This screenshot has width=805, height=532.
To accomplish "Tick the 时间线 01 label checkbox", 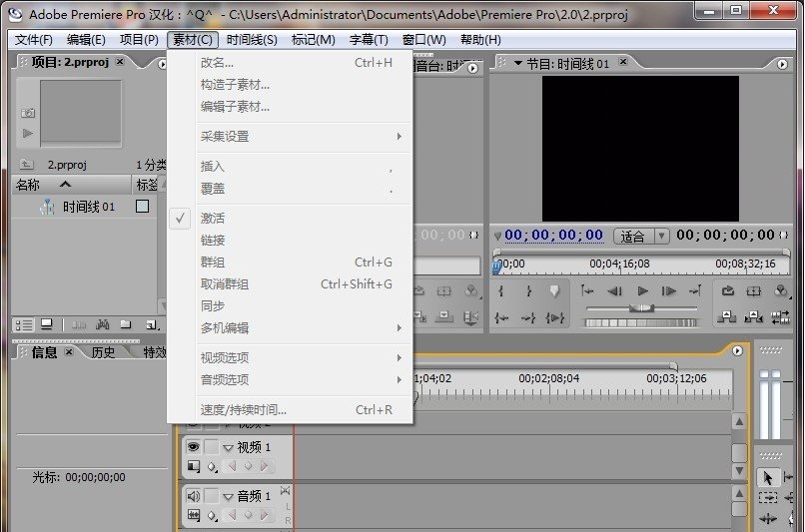I will tap(142, 207).
